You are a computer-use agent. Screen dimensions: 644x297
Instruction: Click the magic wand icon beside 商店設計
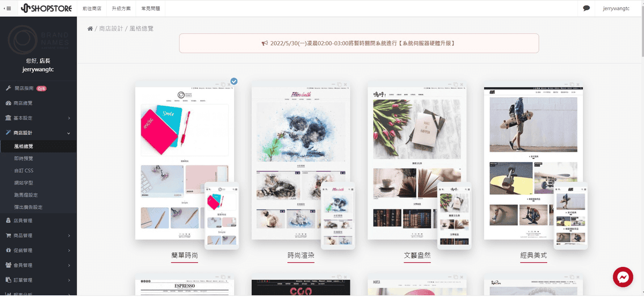pyautogui.click(x=8, y=133)
